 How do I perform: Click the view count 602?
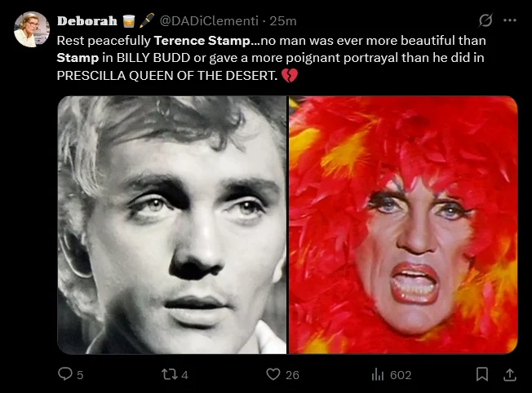401,375
